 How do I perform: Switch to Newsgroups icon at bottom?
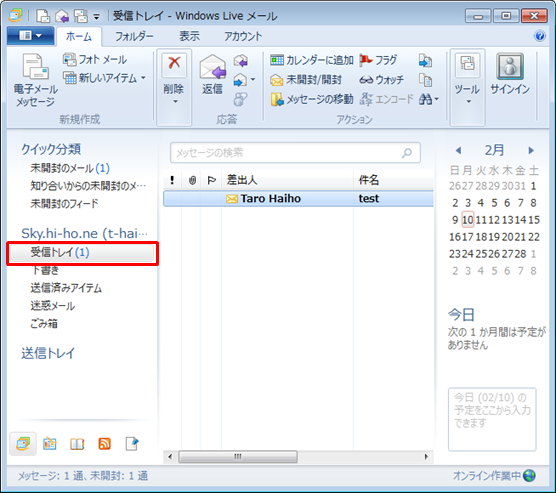pos(132,444)
